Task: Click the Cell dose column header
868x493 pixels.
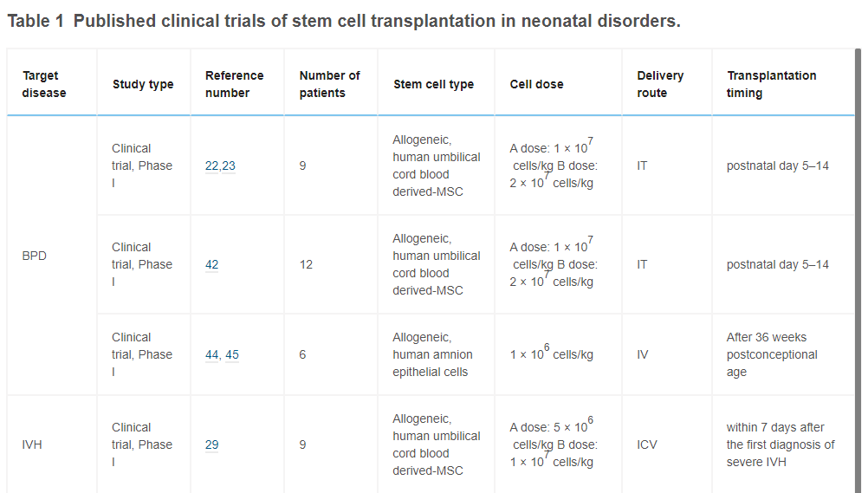Action: click(x=536, y=84)
